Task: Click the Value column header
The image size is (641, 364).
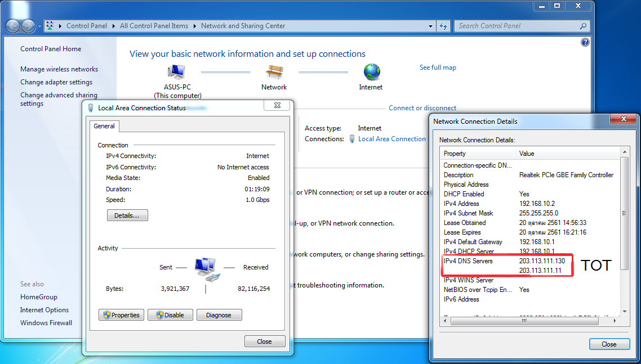Action: (x=567, y=154)
